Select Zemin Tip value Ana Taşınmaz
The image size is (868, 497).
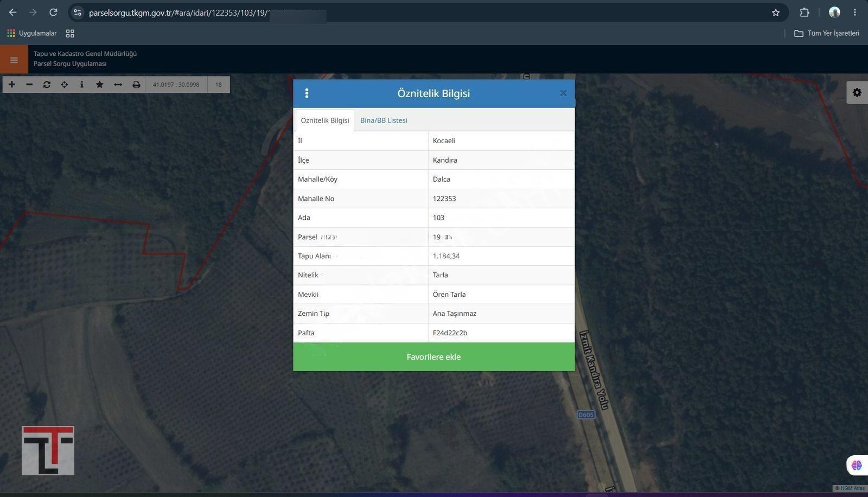coord(501,314)
